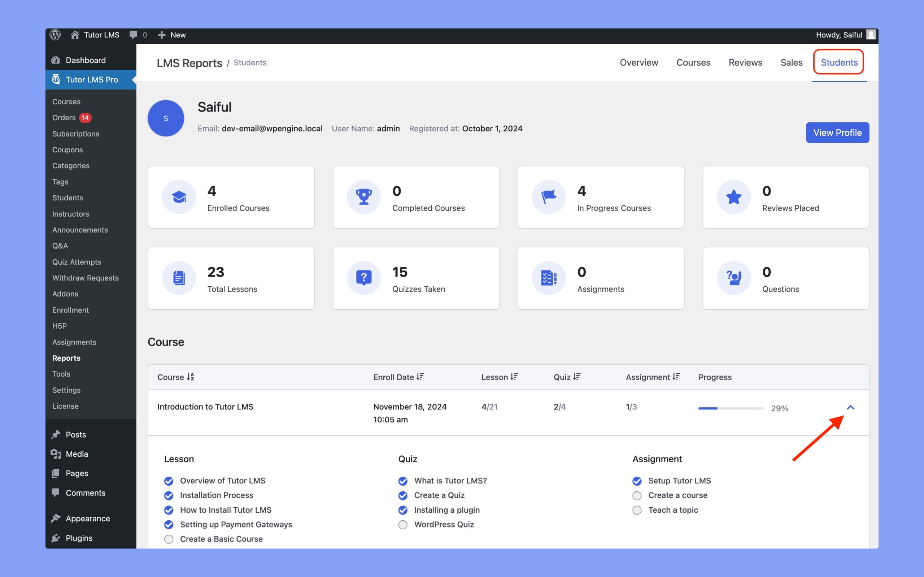The image size is (924, 577).
Task: Sort table by Course column icon
Action: 190,377
